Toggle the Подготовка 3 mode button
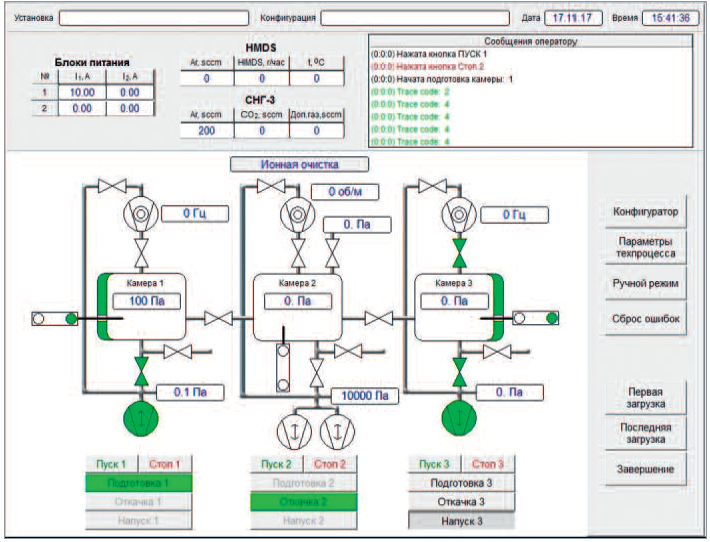The image size is (710, 542). [461, 483]
